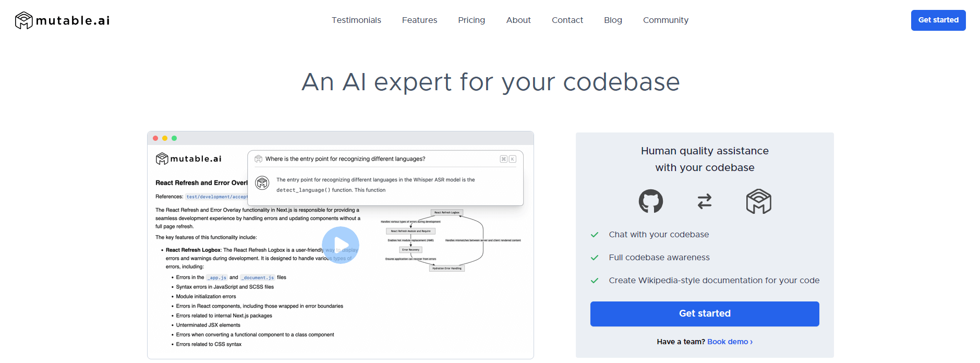The height and width of the screenshot is (363, 980).
Task: Open the Contact nav link
Action: click(567, 20)
